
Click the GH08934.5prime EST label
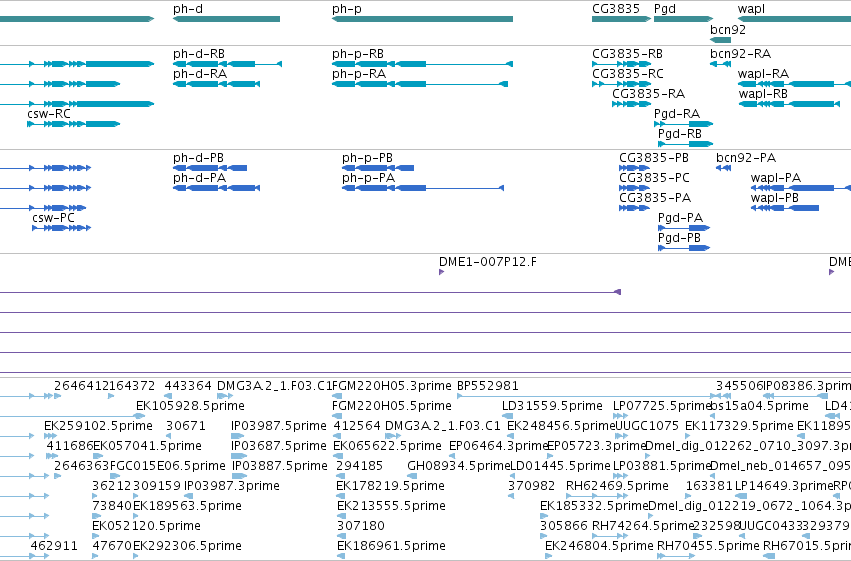(459, 466)
